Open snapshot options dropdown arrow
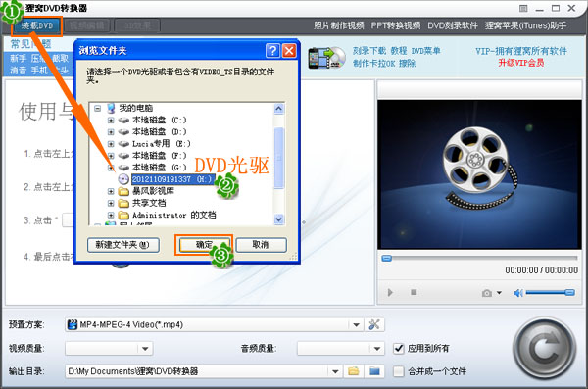 pos(499,293)
